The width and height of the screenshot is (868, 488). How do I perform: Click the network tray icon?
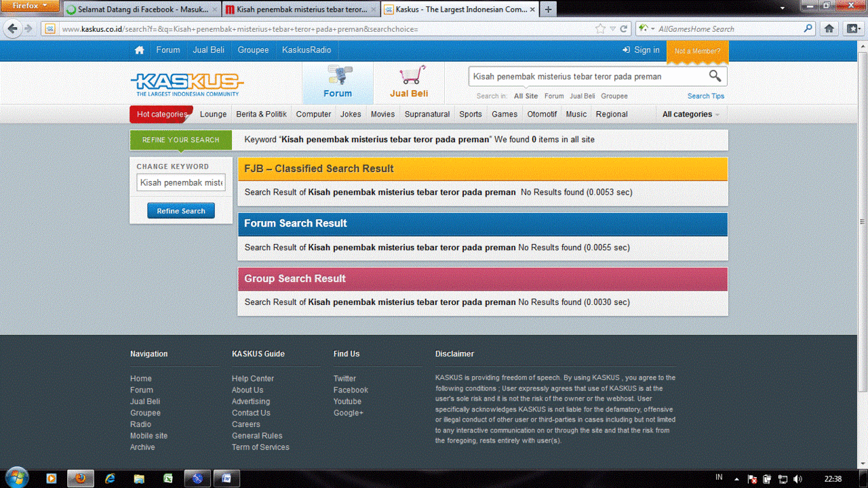(783, 479)
